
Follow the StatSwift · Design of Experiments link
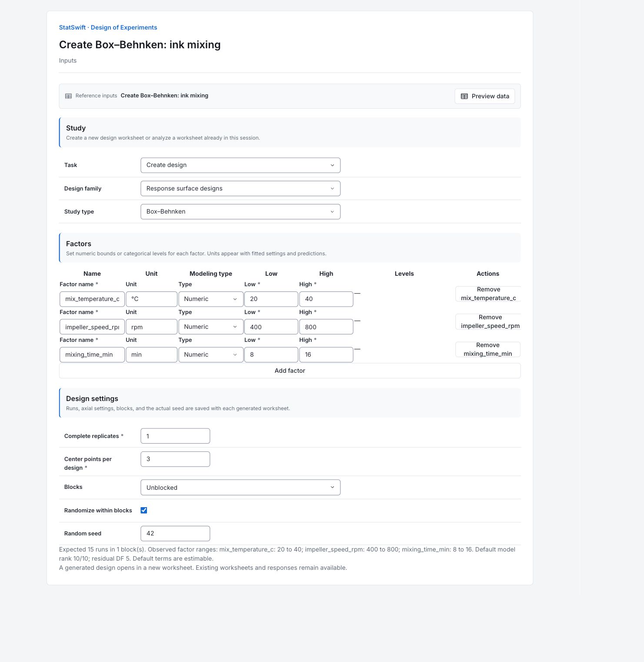108,27
